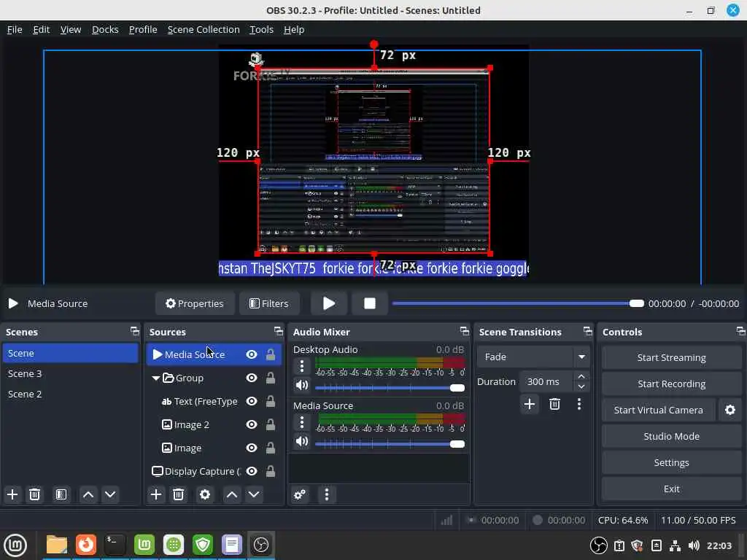Start Virtual Camera
The height and width of the screenshot is (560, 747).
[659, 410]
